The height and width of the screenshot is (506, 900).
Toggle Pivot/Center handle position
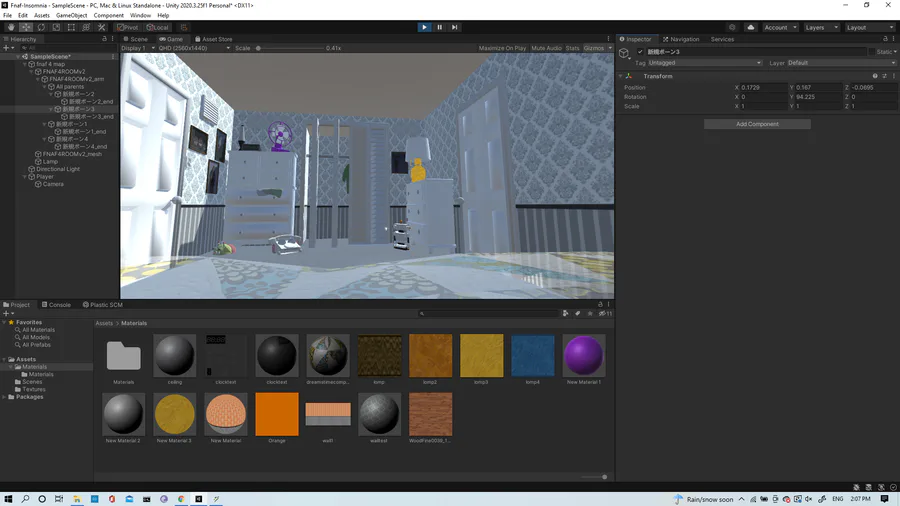pos(127,27)
